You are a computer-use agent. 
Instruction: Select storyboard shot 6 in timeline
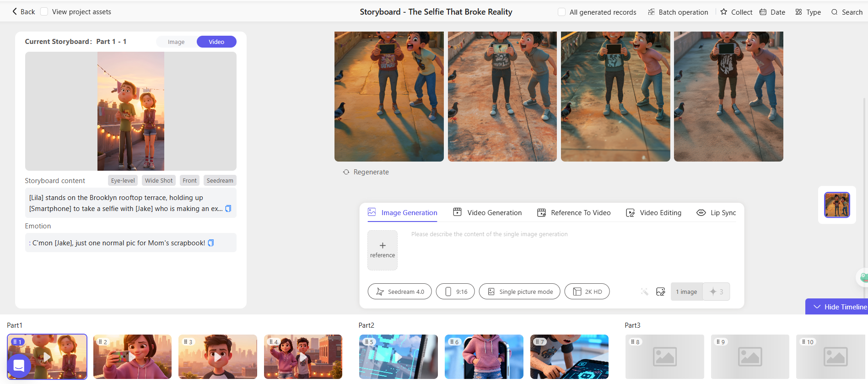pyautogui.click(x=484, y=357)
